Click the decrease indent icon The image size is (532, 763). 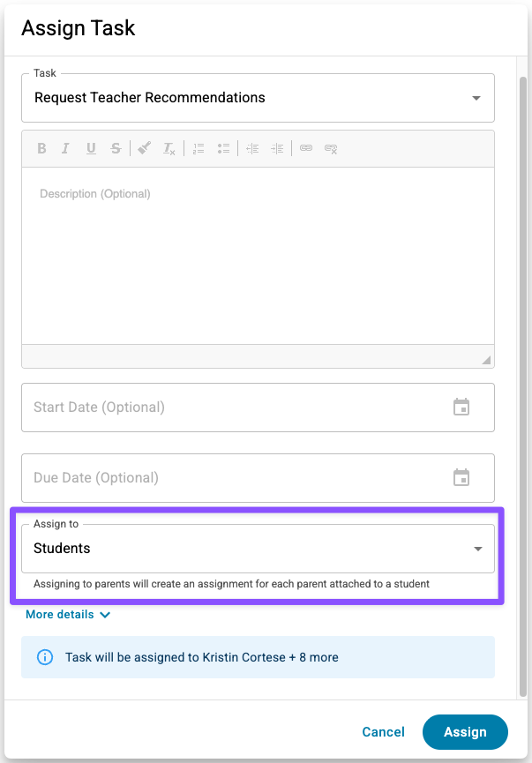(x=252, y=149)
